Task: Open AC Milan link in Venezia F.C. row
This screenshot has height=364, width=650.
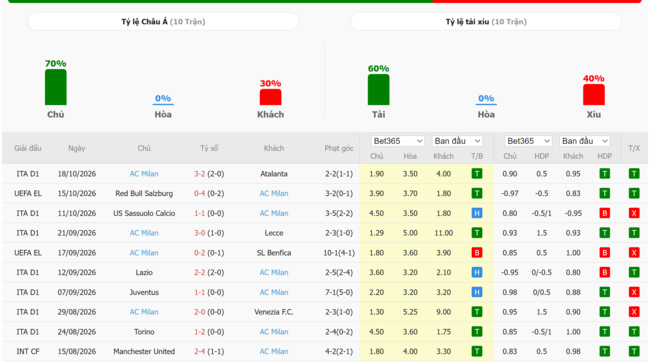Action: 144,312
